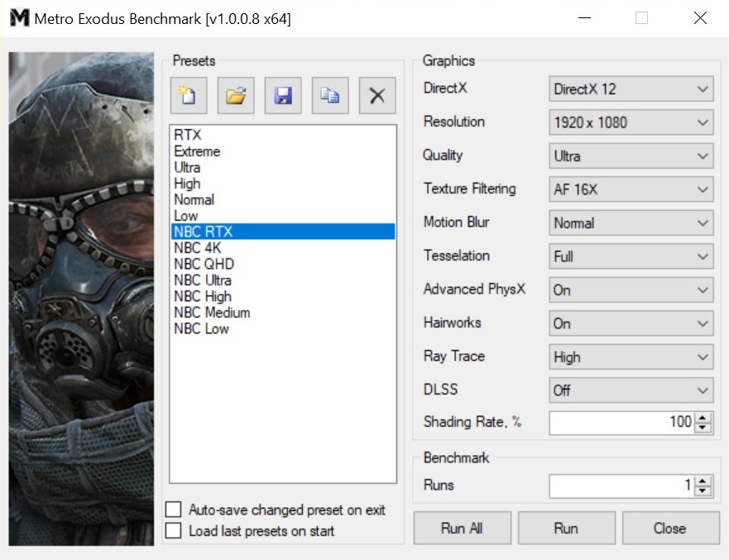
Task: Copy preset with the duplicate pages icon
Action: coord(330,96)
